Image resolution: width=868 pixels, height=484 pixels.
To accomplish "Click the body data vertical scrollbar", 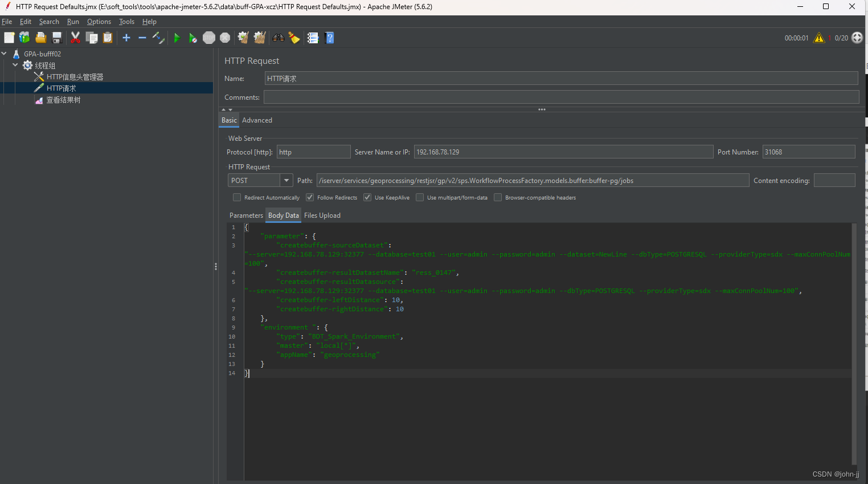I will (x=854, y=344).
